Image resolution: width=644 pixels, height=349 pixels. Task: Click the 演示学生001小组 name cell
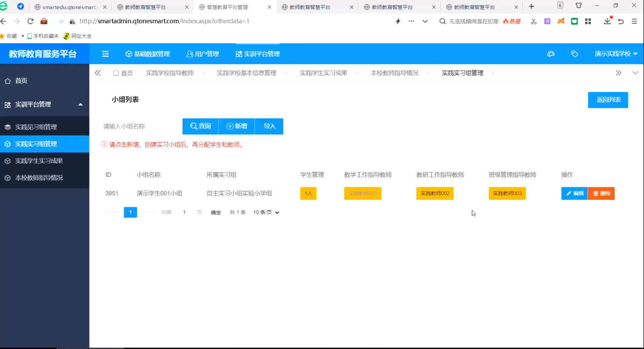160,193
